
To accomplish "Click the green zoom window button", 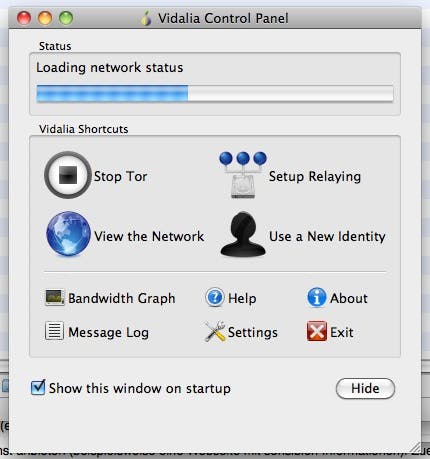I will [66, 18].
